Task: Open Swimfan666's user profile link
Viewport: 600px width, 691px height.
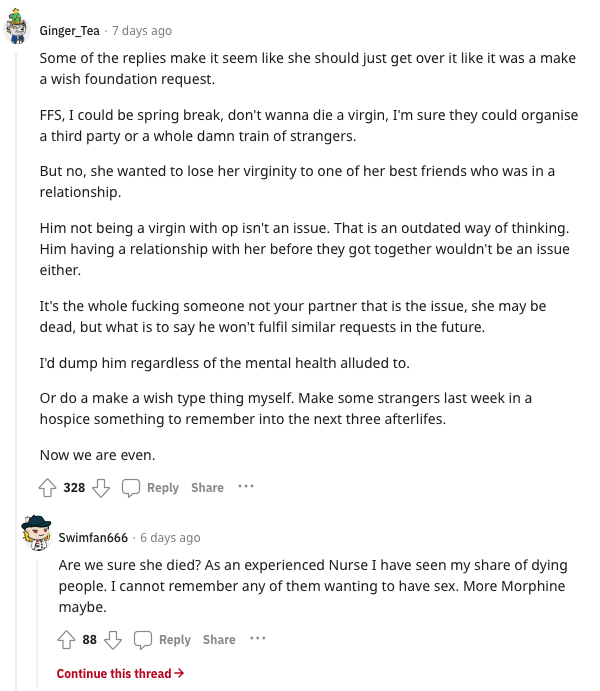Action: tap(93, 538)
